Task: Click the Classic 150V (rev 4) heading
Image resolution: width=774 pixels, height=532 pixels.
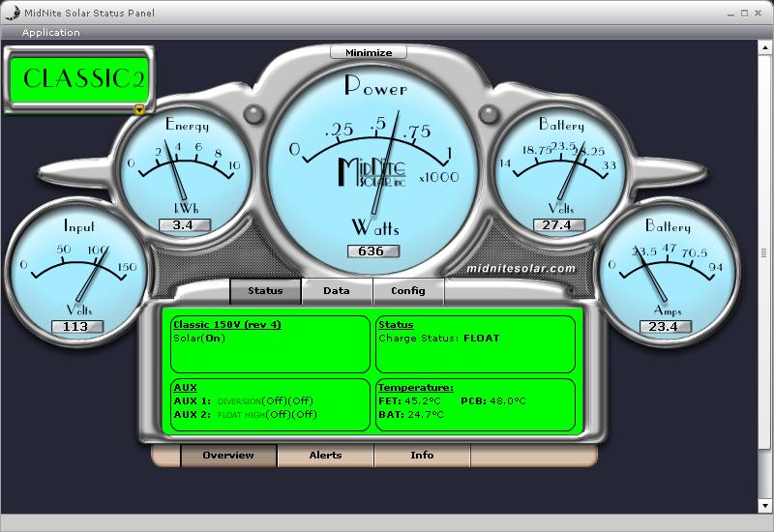Action: point(227,325)
